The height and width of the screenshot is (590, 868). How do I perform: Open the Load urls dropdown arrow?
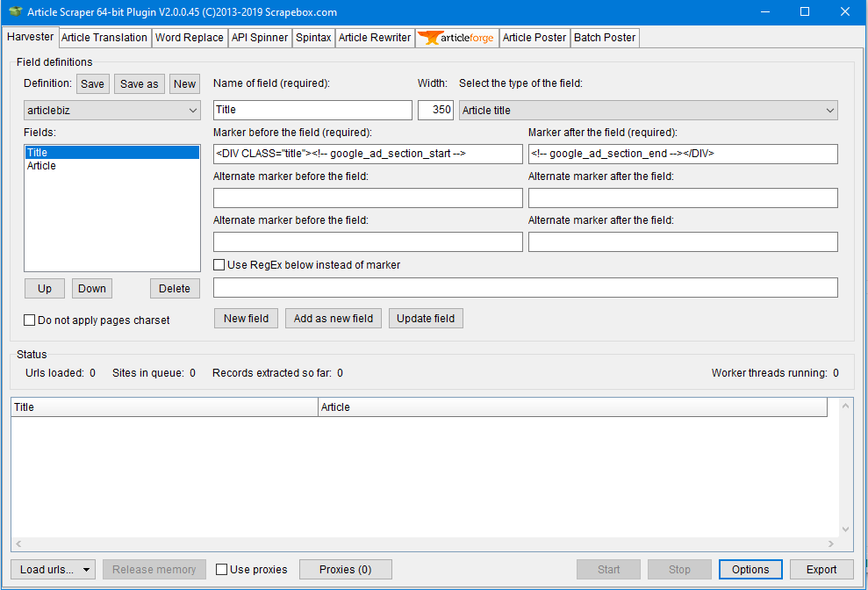pyautogui.click(x=86, y=570)
